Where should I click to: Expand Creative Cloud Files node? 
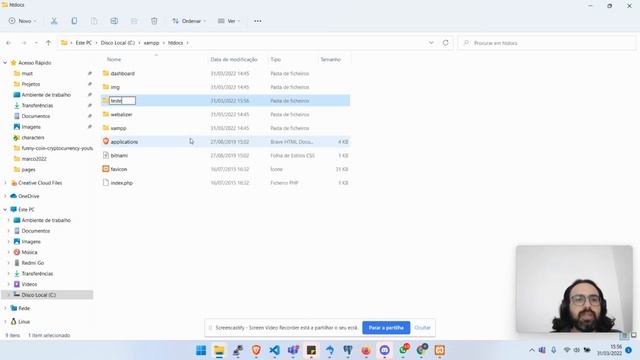(x=5, y=183)
